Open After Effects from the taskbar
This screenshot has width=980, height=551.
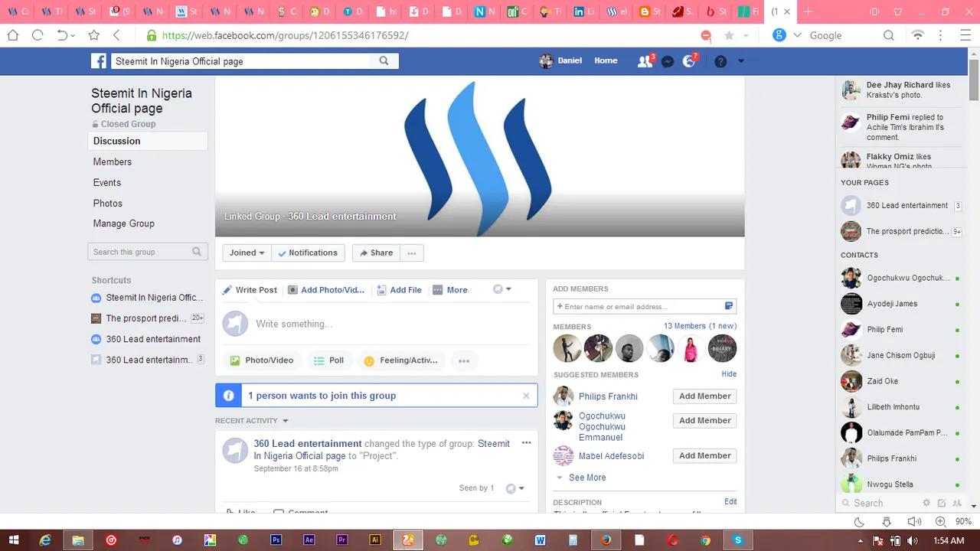309,540
